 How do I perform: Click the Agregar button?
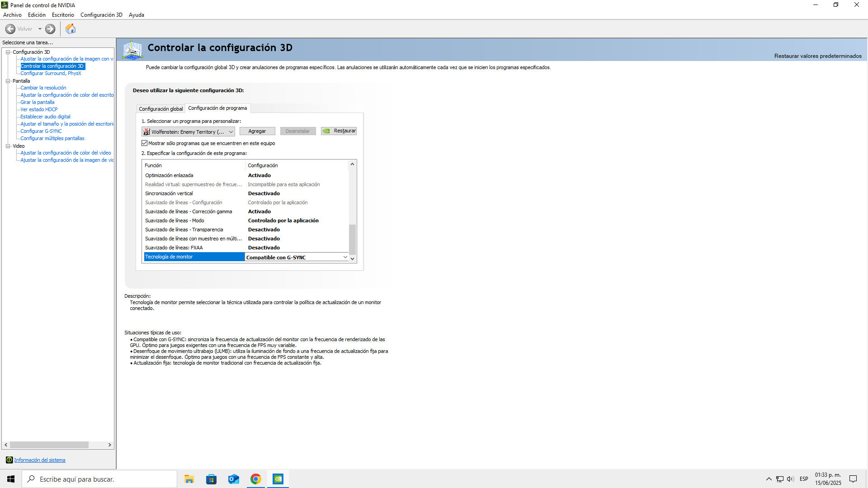[x=257, y=131]
